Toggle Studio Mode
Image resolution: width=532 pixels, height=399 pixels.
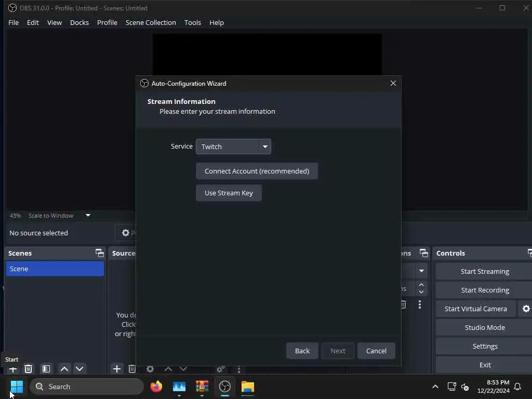pos(485,327)
